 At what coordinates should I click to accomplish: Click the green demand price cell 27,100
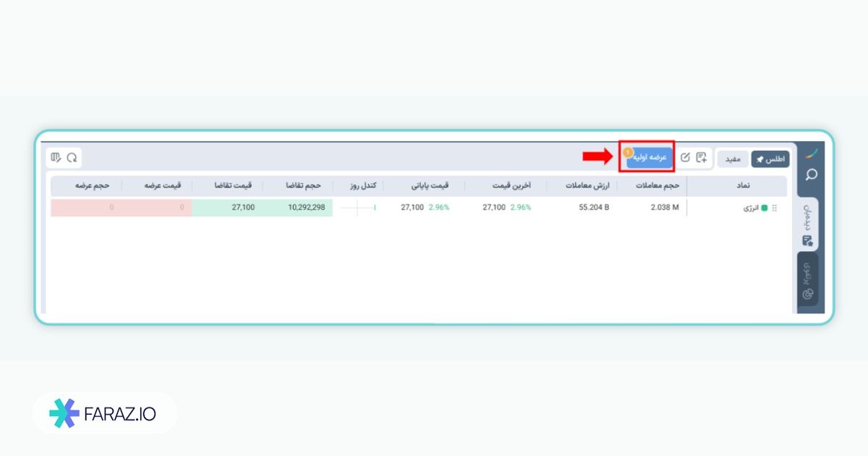pyautogui.click(x=228, y=208)
